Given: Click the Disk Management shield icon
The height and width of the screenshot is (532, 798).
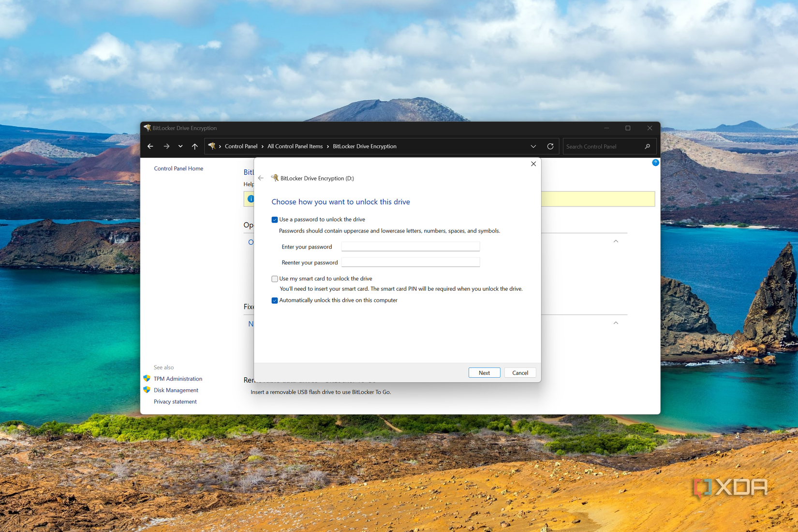Looking at the screenshot, I should pos(147,390).
